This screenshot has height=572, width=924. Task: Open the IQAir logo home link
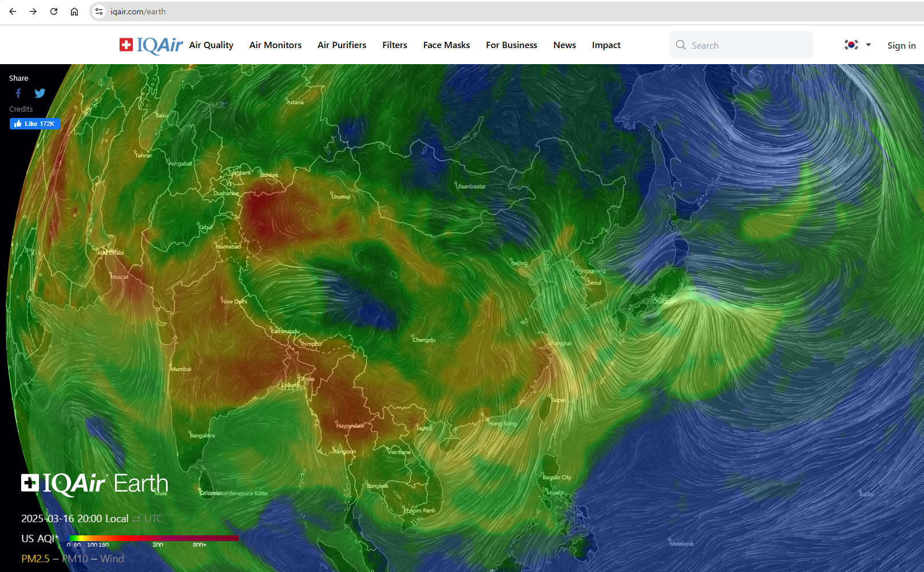tap(151, 45)
